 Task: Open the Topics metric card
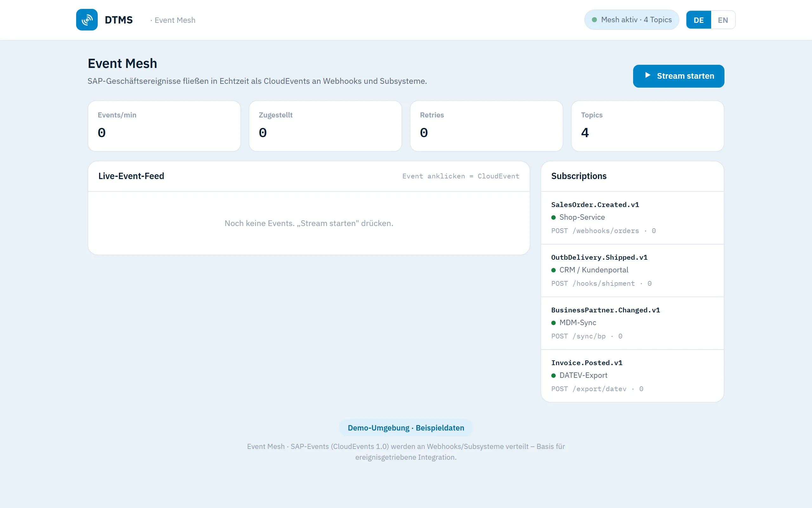click(x=648, y=126)
